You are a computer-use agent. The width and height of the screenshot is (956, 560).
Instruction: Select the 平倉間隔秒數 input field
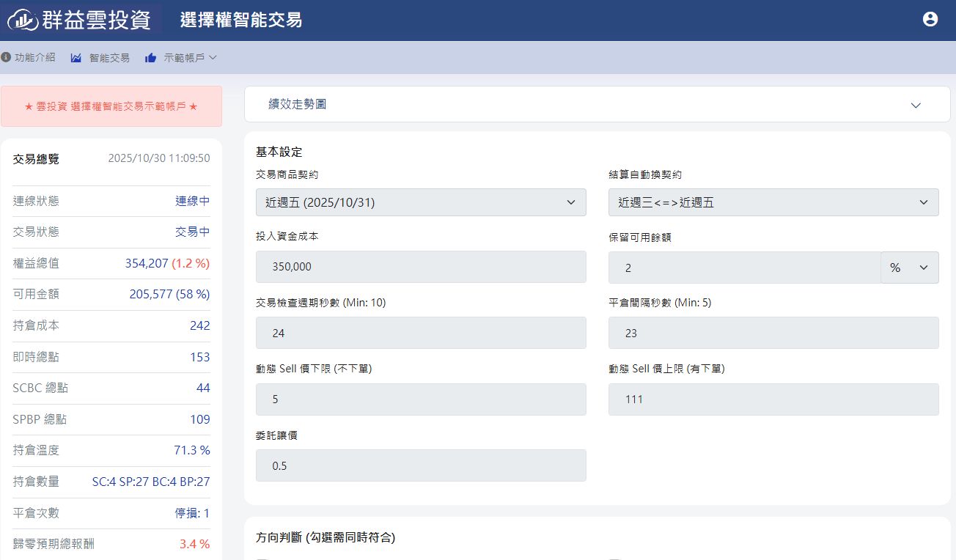point(773,333)
